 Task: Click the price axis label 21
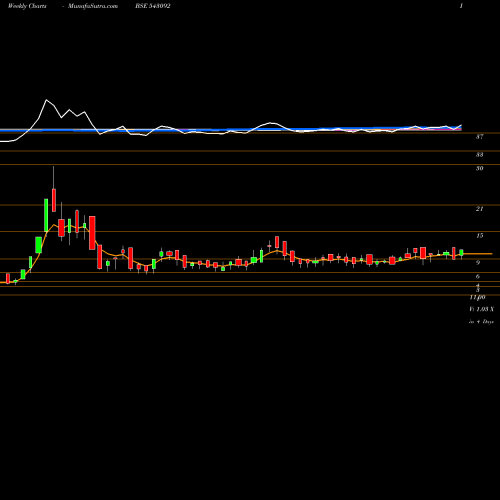pos(479,209)
